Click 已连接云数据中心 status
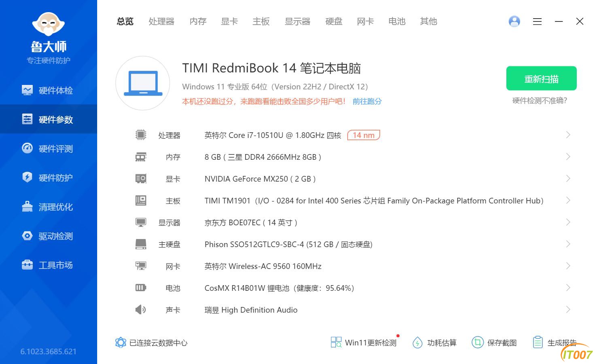The image size is (595, 364). coord(151,343)
